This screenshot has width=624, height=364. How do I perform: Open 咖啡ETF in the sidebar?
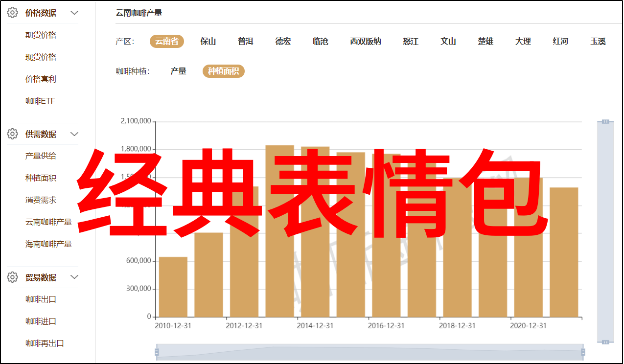[41, 101]
